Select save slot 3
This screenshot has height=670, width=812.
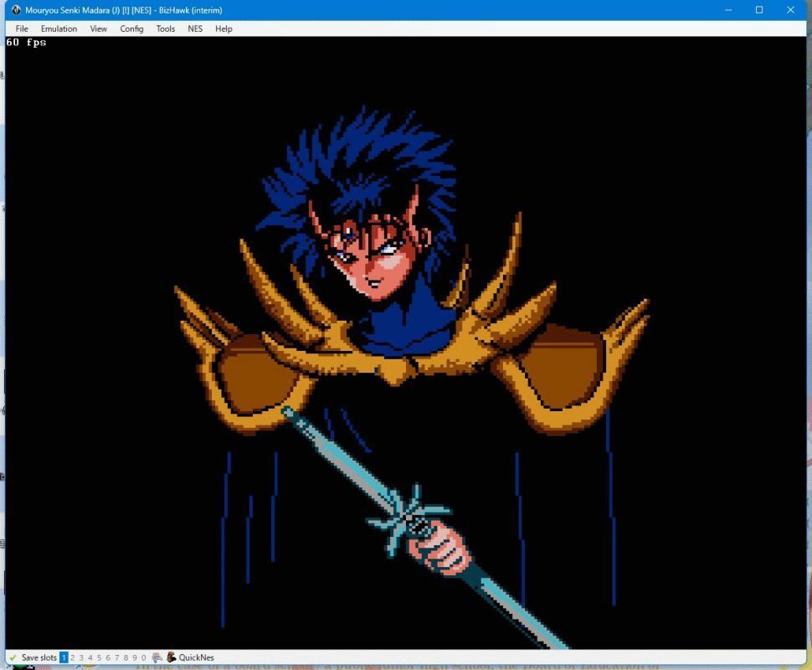[81, 657]
